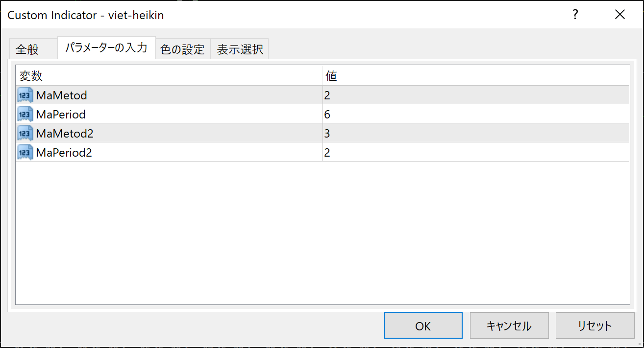Select the パラメーターの入力 tab
The height and width of the screenshot is (348, 644).
(106, 48)
